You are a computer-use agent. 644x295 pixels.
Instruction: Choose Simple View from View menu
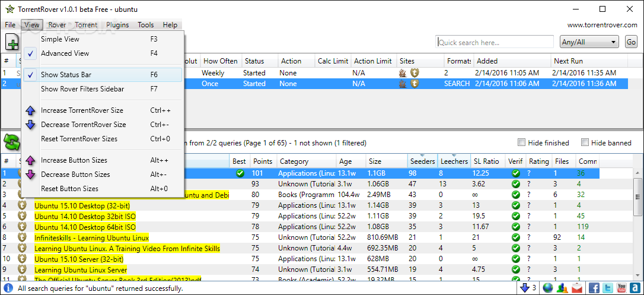coord(102,39)
